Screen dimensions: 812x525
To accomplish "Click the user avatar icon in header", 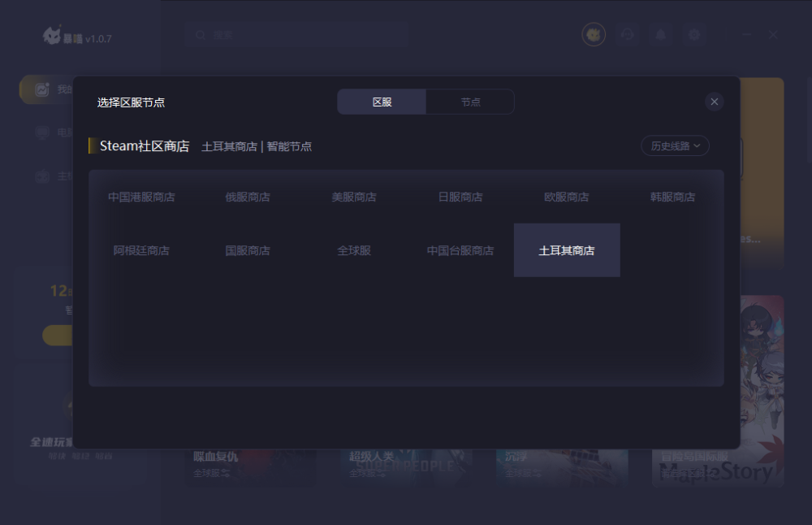I will point(594,35).
